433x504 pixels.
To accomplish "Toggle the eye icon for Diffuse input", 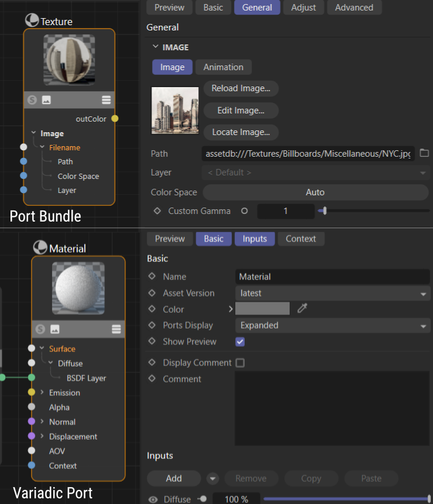I will 153,499.
